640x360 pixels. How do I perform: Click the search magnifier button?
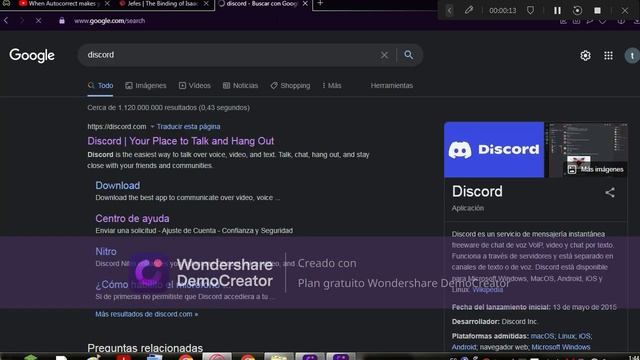click(409, 55)
